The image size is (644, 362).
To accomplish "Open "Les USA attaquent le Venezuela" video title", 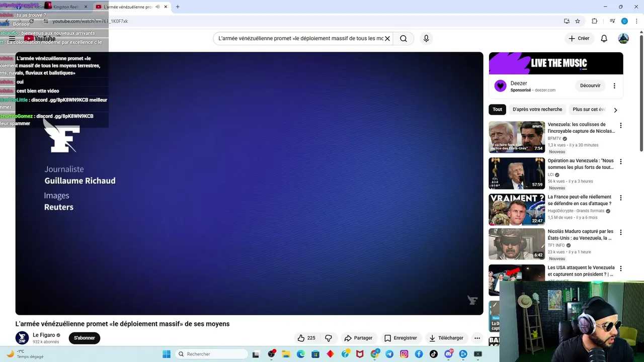I will (x=581, y=271).
